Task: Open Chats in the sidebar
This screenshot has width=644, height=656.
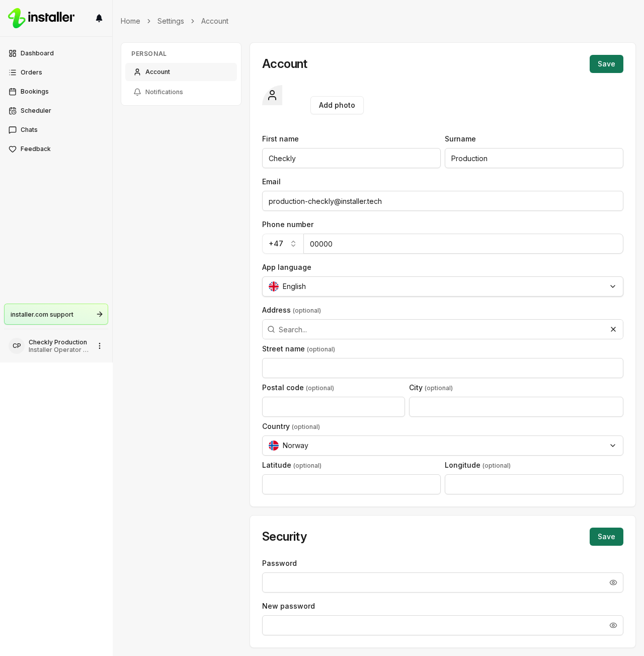Action: 56,130
